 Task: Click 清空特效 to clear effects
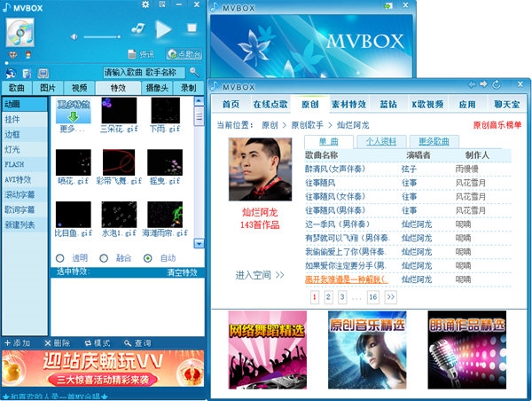point(182,272)
